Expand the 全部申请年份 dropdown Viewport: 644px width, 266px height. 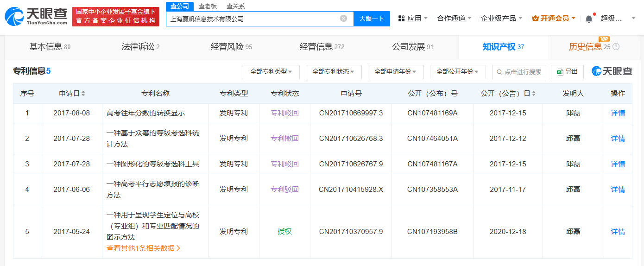point(396,72)
